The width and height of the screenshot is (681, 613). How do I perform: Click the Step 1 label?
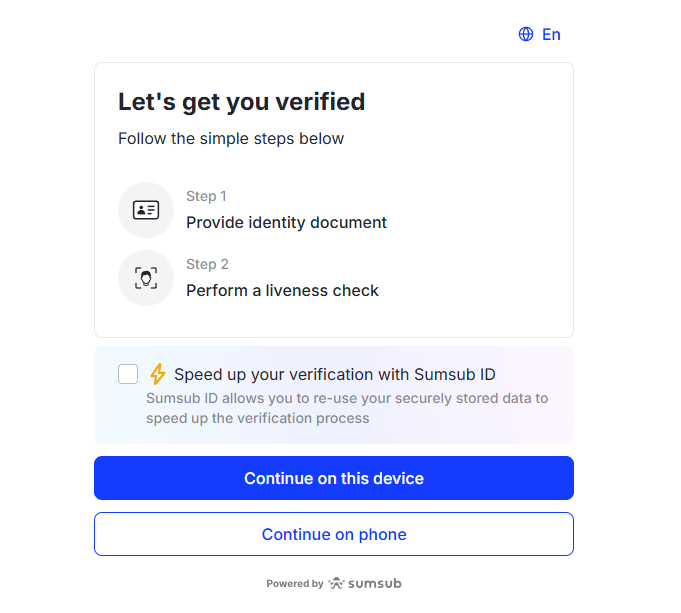click(206, 196)
